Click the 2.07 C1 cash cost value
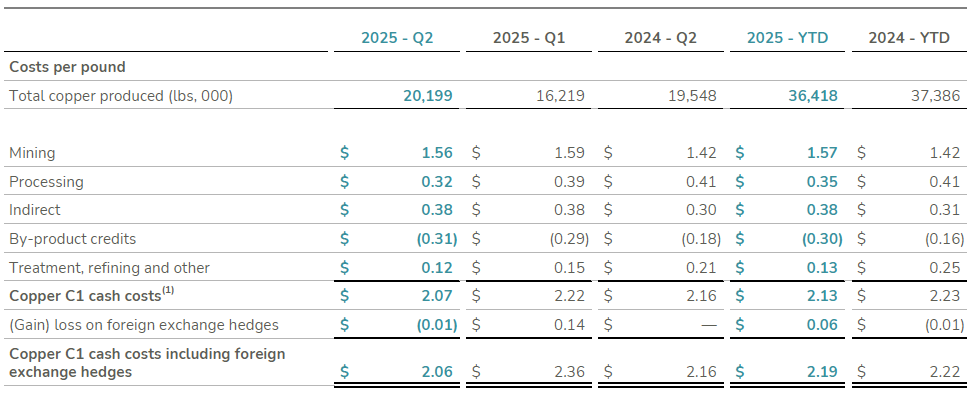Image resolution: width=973 pixels, height=393 pixels. (437, 296)
